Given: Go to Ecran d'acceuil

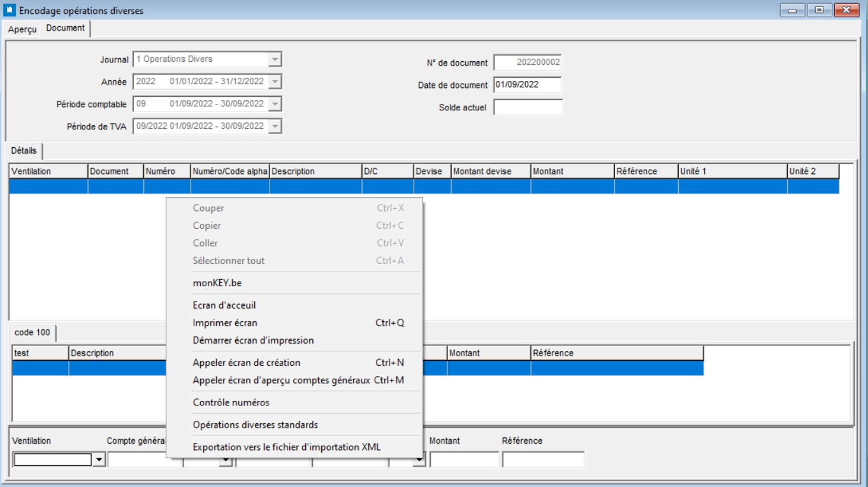Looking at the screenshot, I should pyautogui.click(x=294, y=305).
